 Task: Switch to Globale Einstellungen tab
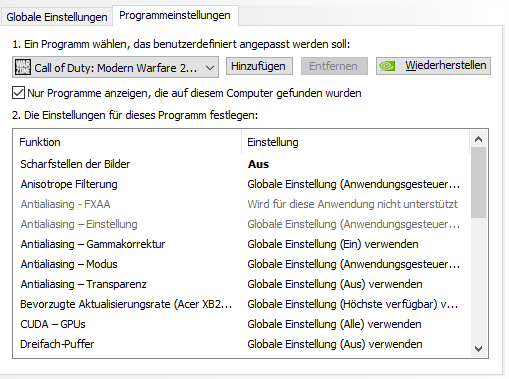coord(57,17)
